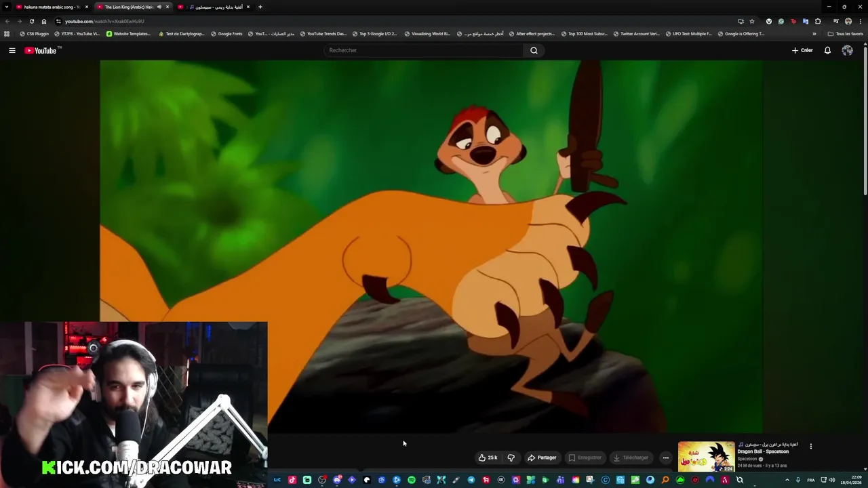Open the orange magnifier app in taskbar
868x488 pixels.
(665, 480)
